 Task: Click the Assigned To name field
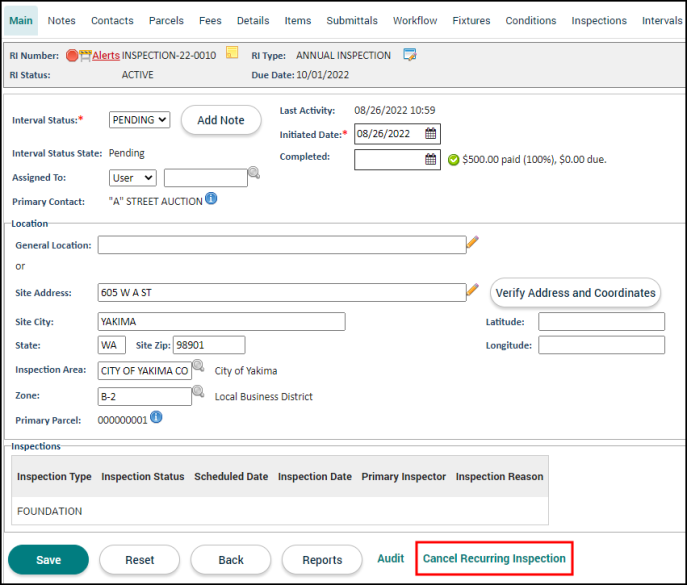pos(205,178)
